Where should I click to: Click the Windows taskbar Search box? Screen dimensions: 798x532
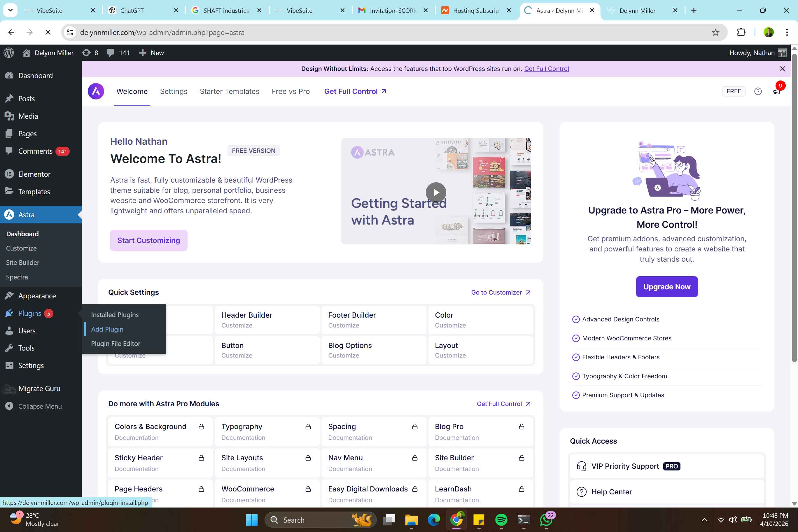[320, 520]
